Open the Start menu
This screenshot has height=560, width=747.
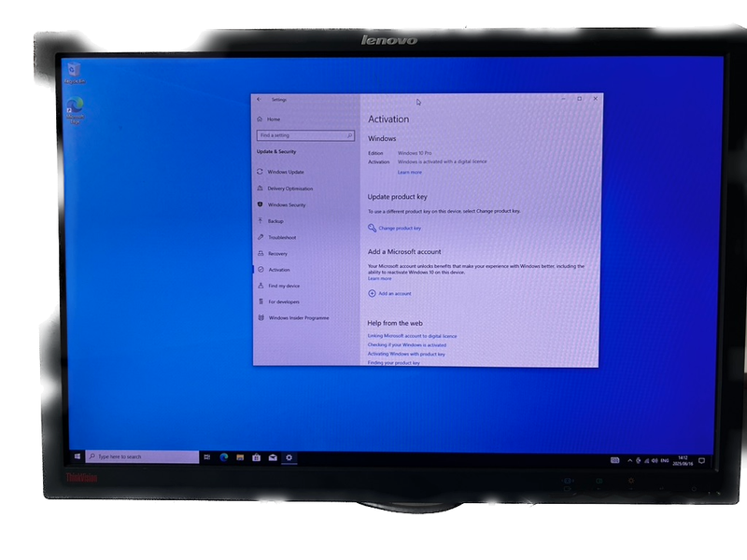tap(78, 456)
